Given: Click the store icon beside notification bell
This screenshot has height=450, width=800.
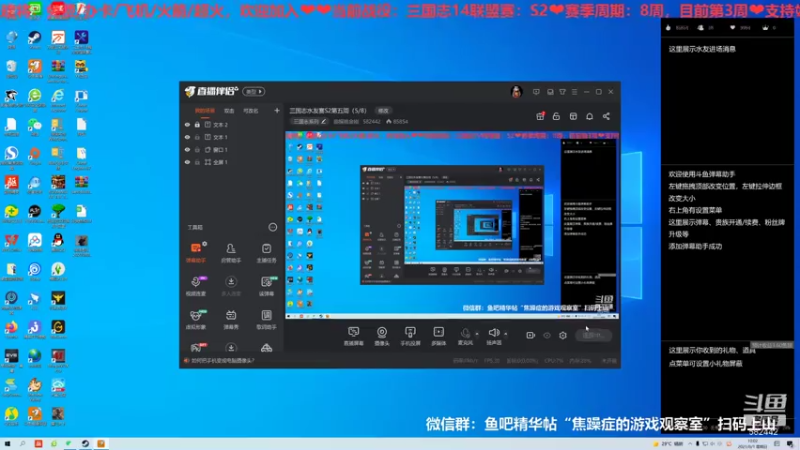Looking at the screenshot, I should 573,116.
